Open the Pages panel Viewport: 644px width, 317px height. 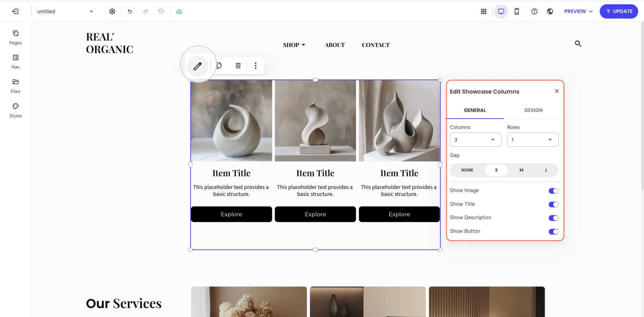coord(16,38)
